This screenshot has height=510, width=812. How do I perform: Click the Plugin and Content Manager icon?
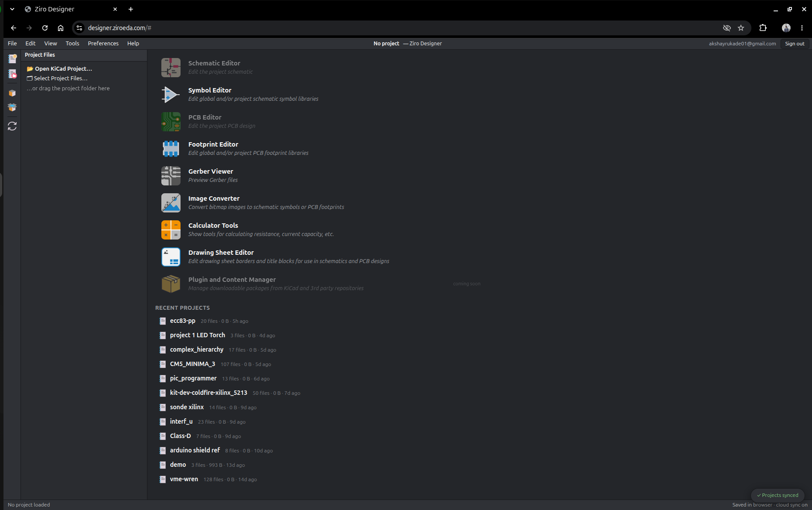pyautogui.click(x=171, y=284)
